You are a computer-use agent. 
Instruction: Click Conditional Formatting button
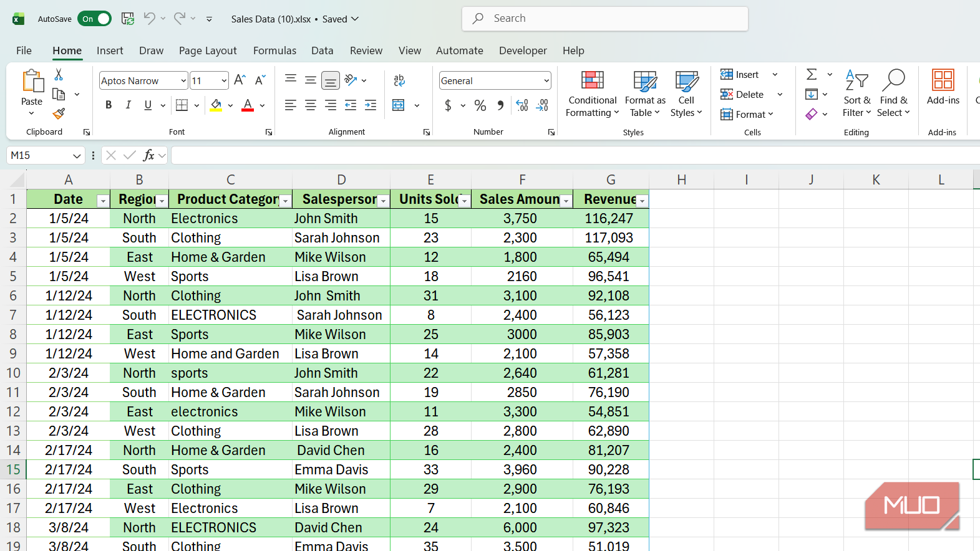click(592, 93)
